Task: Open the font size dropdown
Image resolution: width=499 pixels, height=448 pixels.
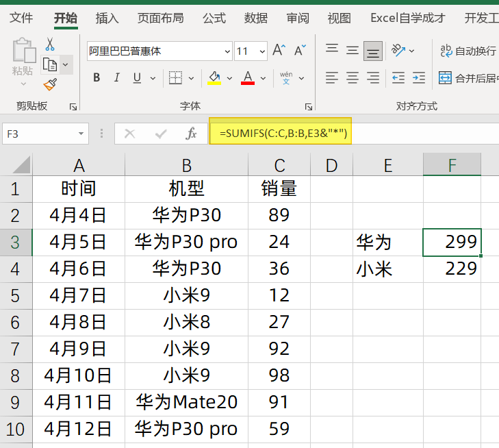Action: coord(262,51)
